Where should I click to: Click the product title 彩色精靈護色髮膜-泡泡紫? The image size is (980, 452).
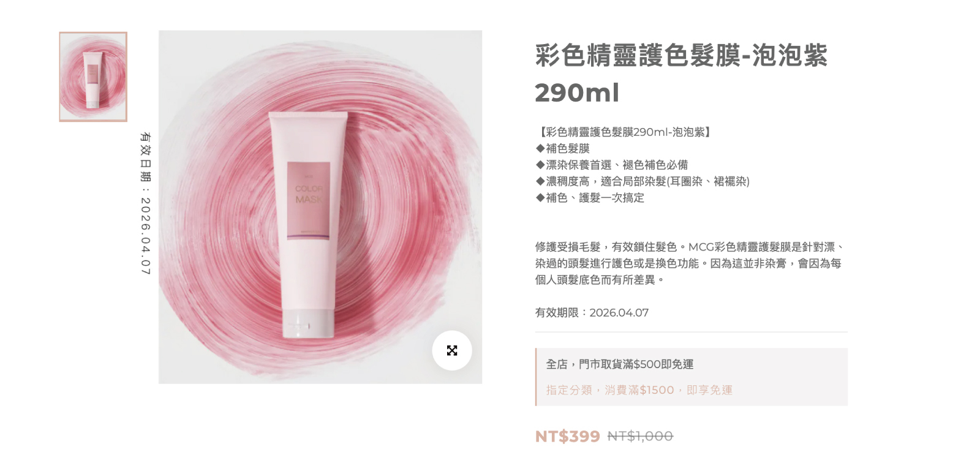click(x=681, y=55)
